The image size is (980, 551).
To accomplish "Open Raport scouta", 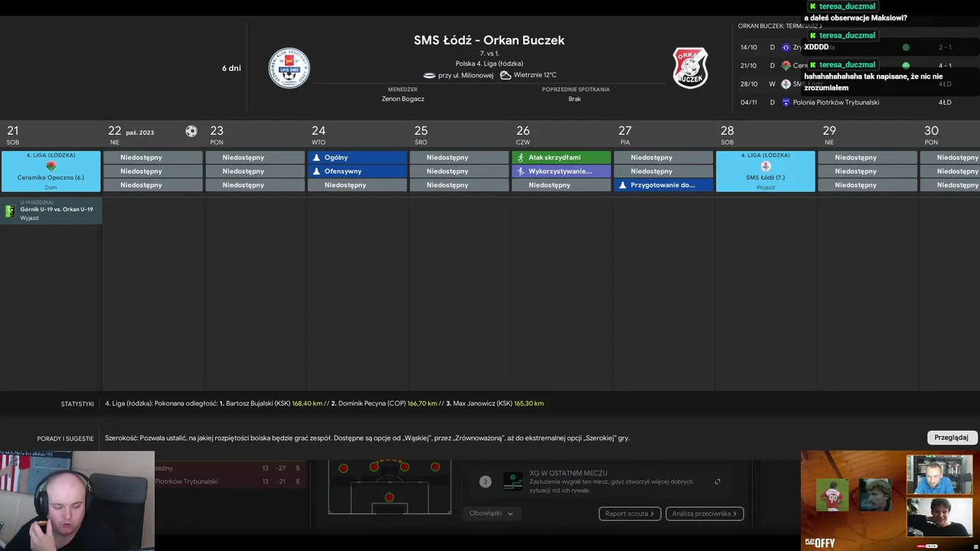I will pyautogui.click(x=629, y=514).
